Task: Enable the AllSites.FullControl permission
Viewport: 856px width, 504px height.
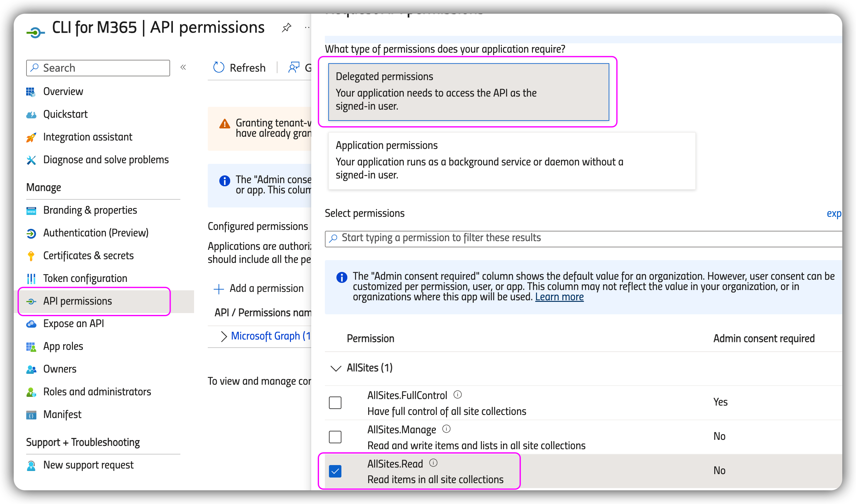Action: coord(335,402)
